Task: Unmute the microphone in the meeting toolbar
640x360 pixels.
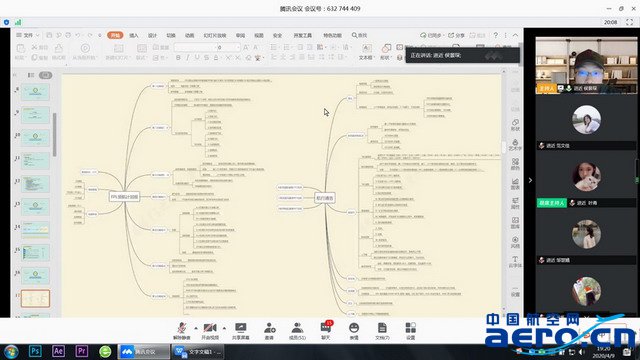Action: pos(182,331)
